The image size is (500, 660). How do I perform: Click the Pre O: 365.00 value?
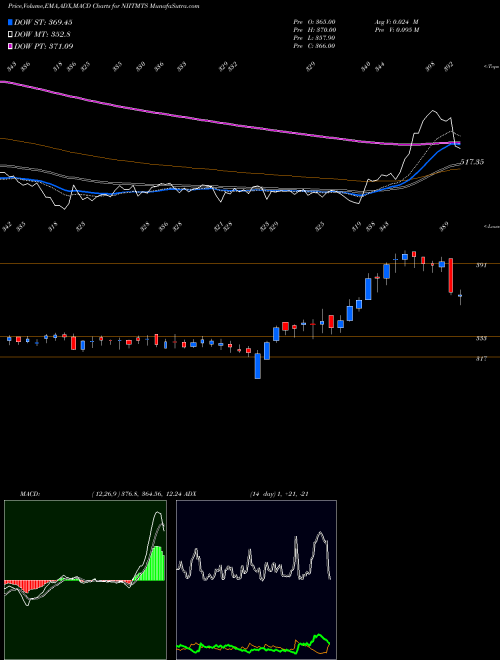[x=314, y=22]
